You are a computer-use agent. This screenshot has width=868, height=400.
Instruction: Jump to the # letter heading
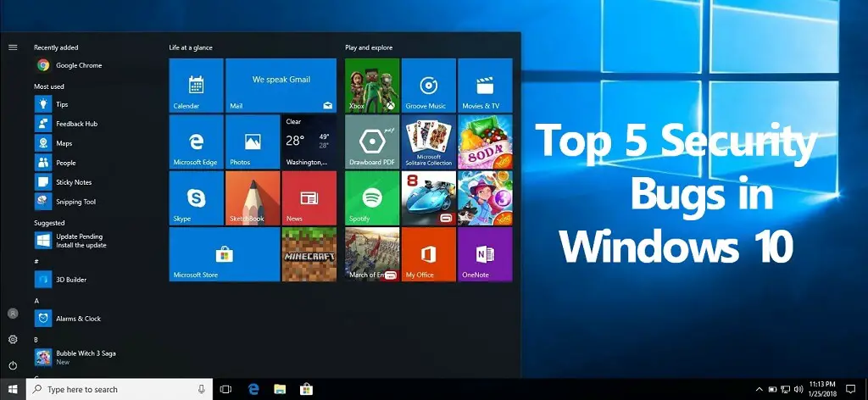36,261
